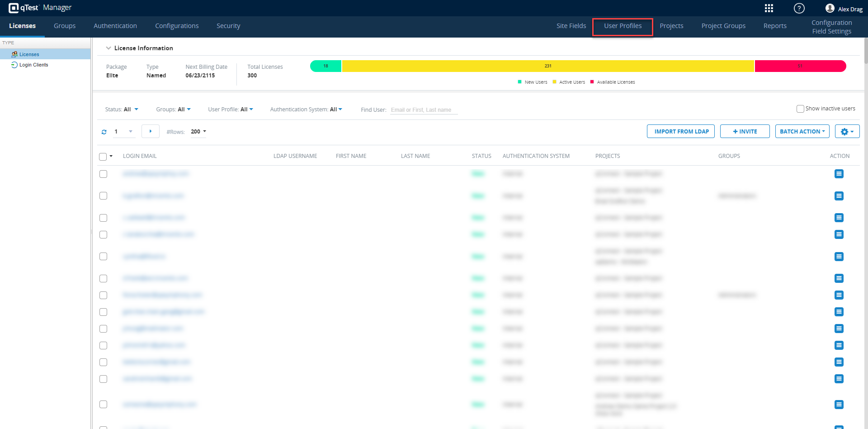Click the yellow Active Users bar segment
This screenshot has width=868, height=429.
tap(547, 66)
